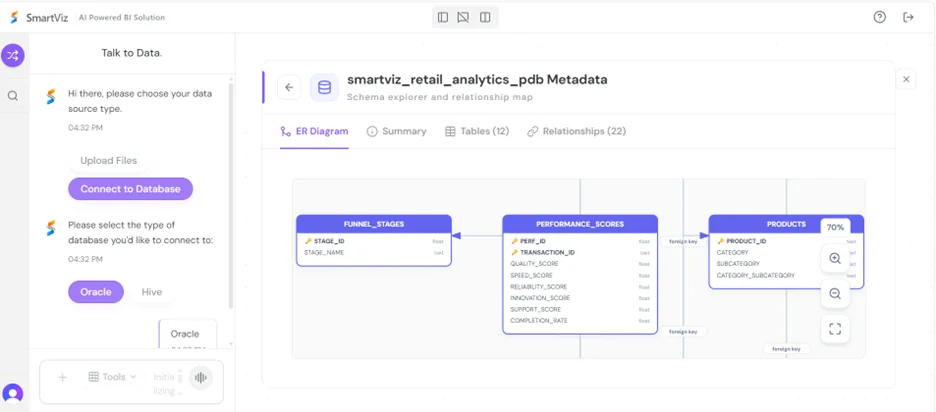Zoom out on the ER diagram

(835, 294)
